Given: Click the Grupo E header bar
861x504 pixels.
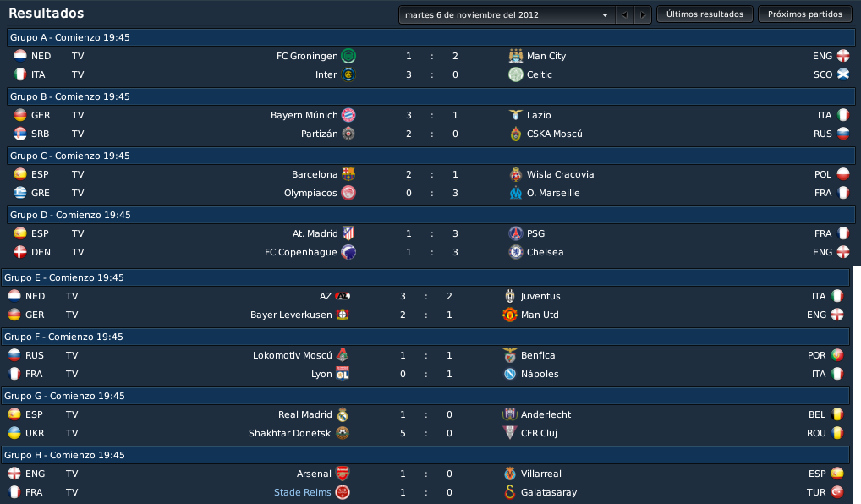Looking at the screenshot, I should [425, 278].
